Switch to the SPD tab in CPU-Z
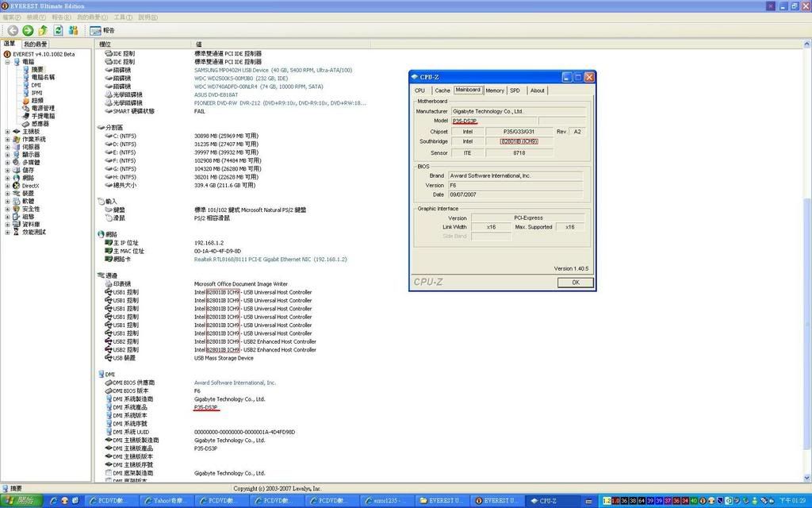The image size is (812, 508). 515,90
